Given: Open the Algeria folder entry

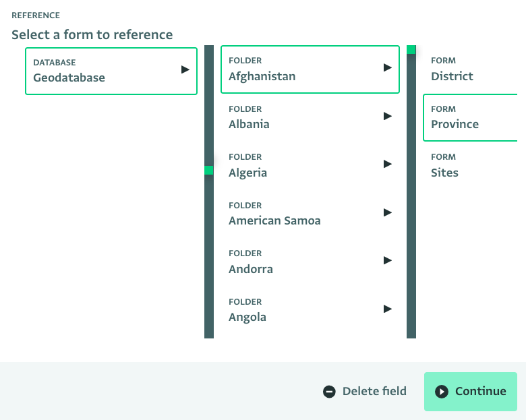Looking at the screenshot, I should (310, 165).
